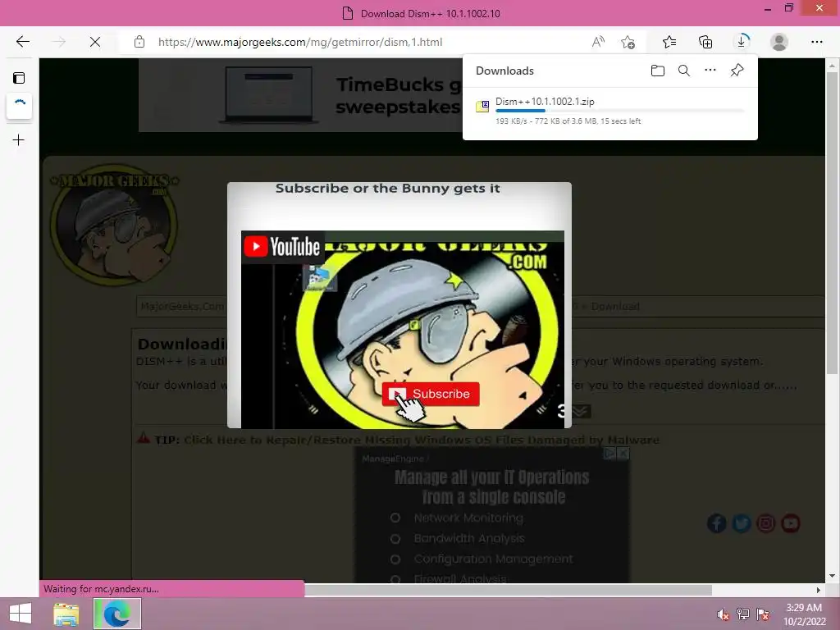The width and height of the screenshot is (840, 630).
Task: Open the Windows Start menu
Action: [x=20, y=614]
